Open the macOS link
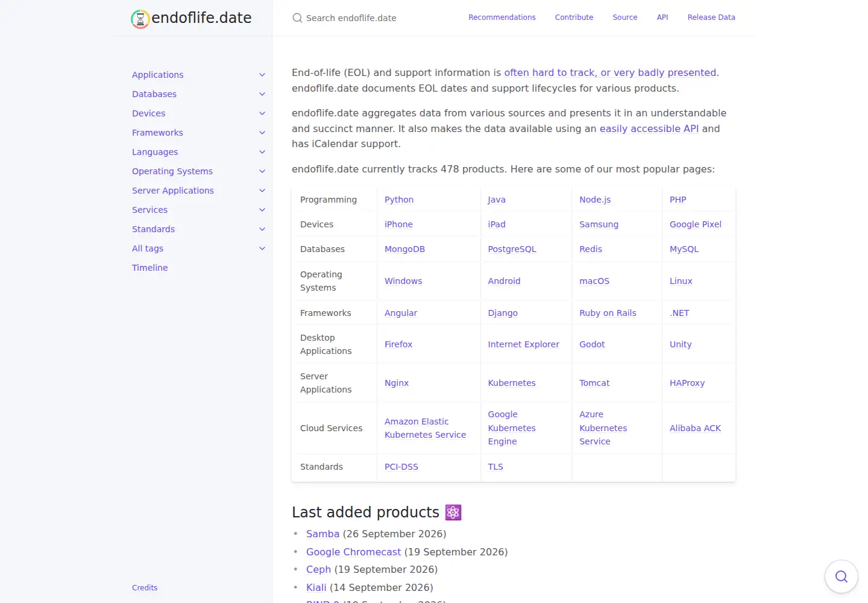 coord(594,281)
